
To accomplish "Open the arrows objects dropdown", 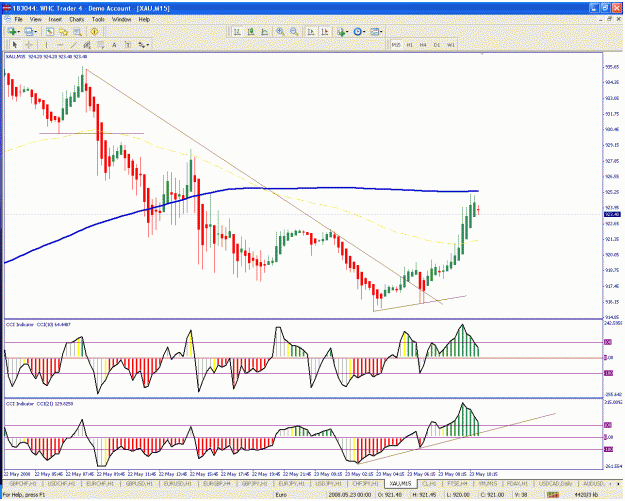I will point(143,45).
